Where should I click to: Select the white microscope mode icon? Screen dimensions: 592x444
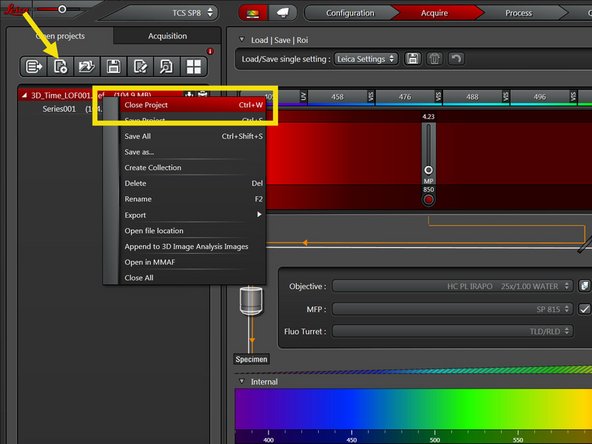tap(282, 13)
